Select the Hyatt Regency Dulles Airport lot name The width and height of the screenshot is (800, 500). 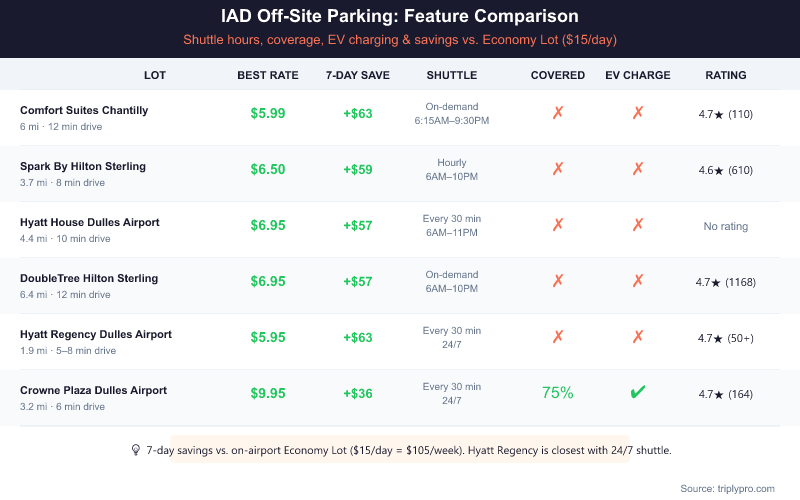(96, 334)
